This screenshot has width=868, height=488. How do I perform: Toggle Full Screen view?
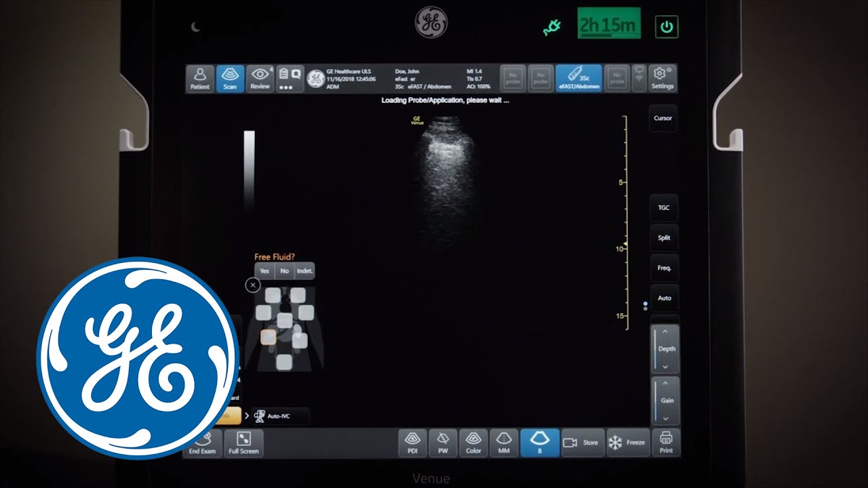[243, 443]
